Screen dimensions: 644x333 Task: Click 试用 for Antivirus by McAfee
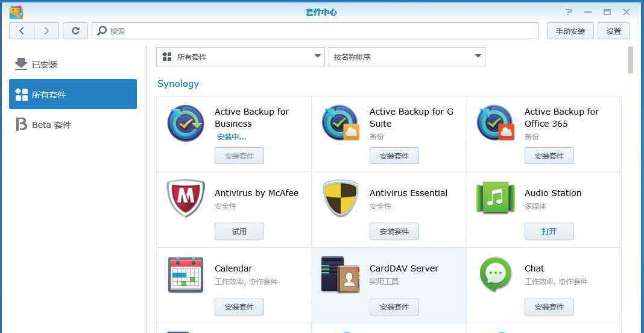[x=239, y=231]
